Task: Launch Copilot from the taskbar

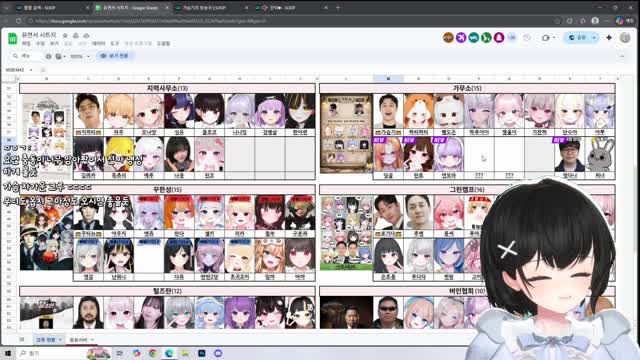Action: pyautogui.click(x=136, y=353)
